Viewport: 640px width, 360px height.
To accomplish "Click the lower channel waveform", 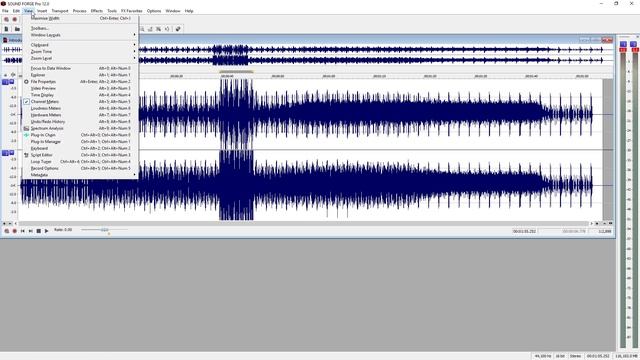I will pos(312,185).
